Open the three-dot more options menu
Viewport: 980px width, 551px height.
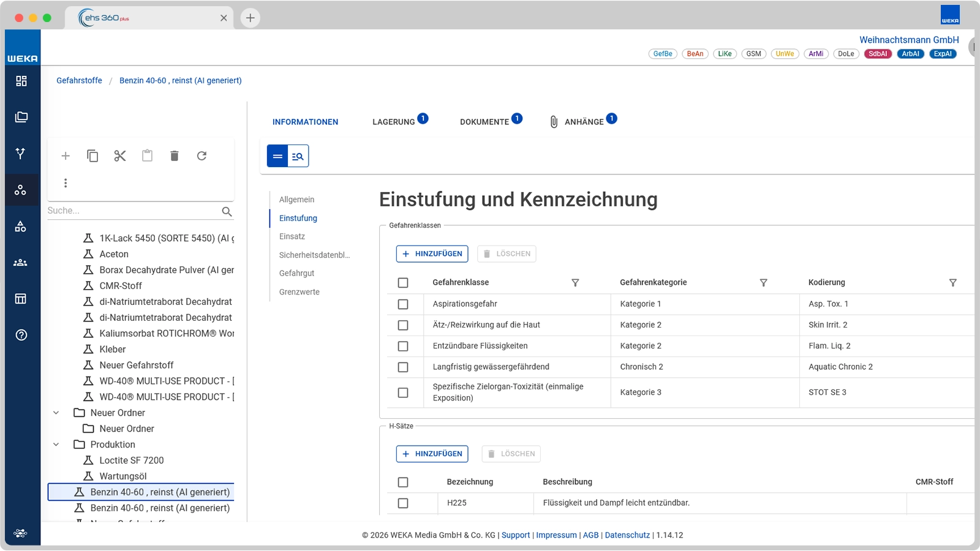click(x=66, y=183)
